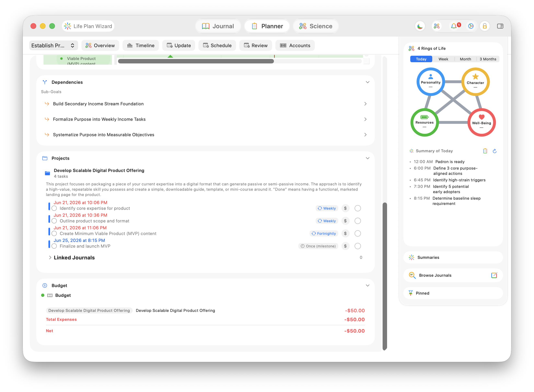Open the Accounts view

[295, 45]
